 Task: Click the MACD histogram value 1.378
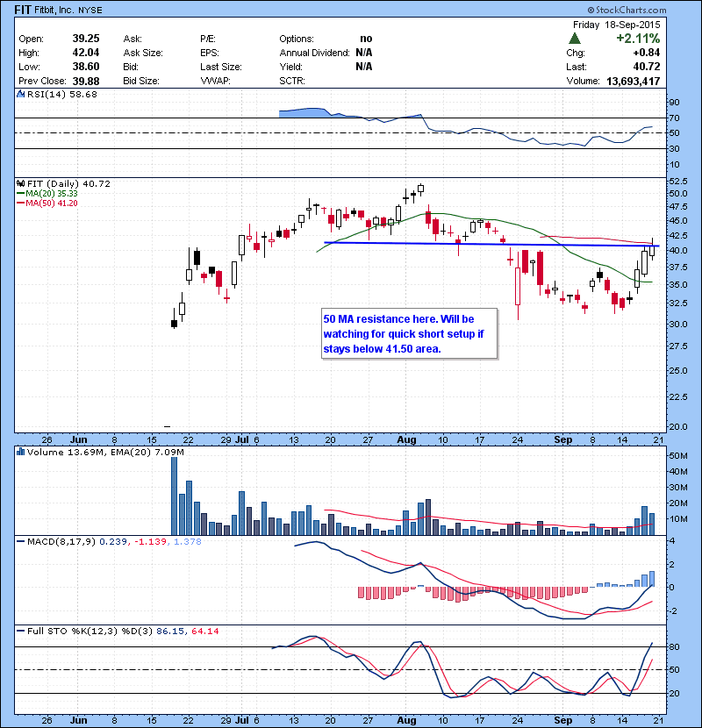tap(188, 541)
